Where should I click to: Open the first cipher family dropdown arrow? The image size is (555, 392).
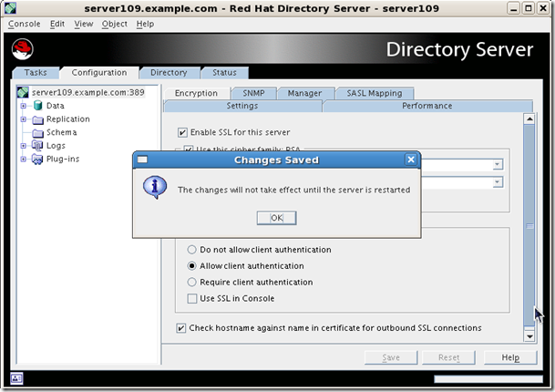(x=498, y=164)
